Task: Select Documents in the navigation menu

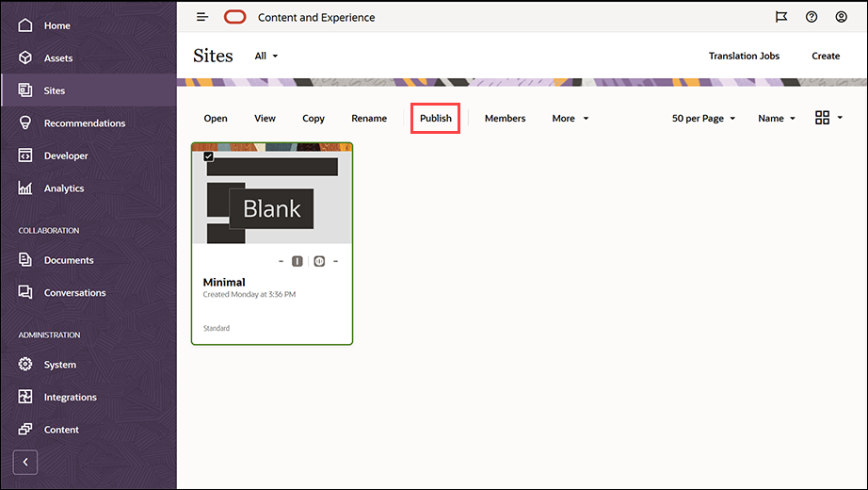Action: coord(69,260)
